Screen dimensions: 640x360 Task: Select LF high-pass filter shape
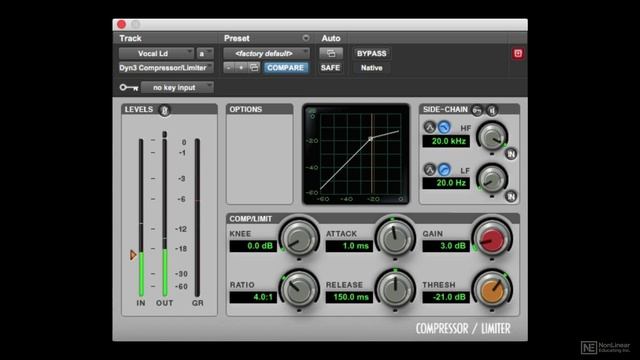coord(444,169)
